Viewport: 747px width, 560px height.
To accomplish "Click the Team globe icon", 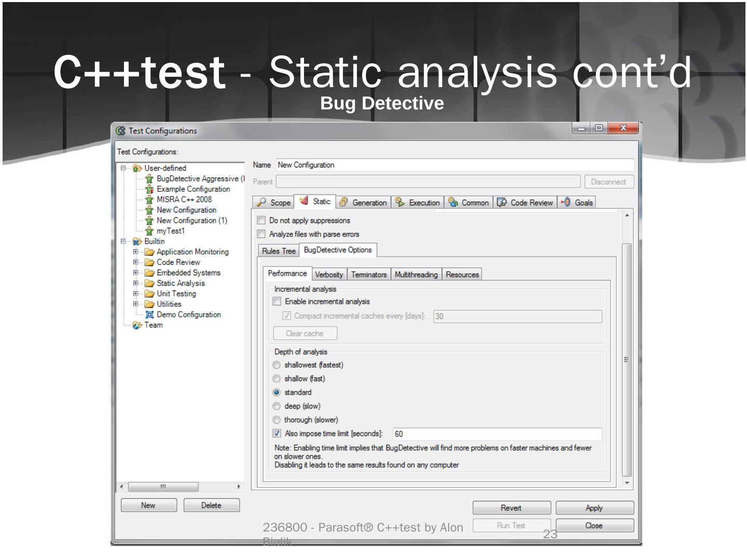I will (x=137, y=325).
